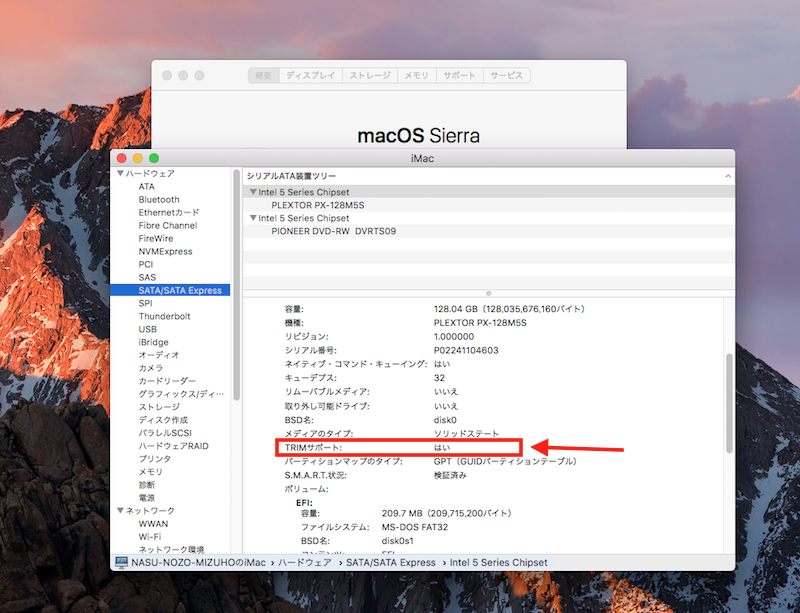Open Wi-Fi in the network sidebar
The width and height of the screenshot is (800, 613).
149,536
